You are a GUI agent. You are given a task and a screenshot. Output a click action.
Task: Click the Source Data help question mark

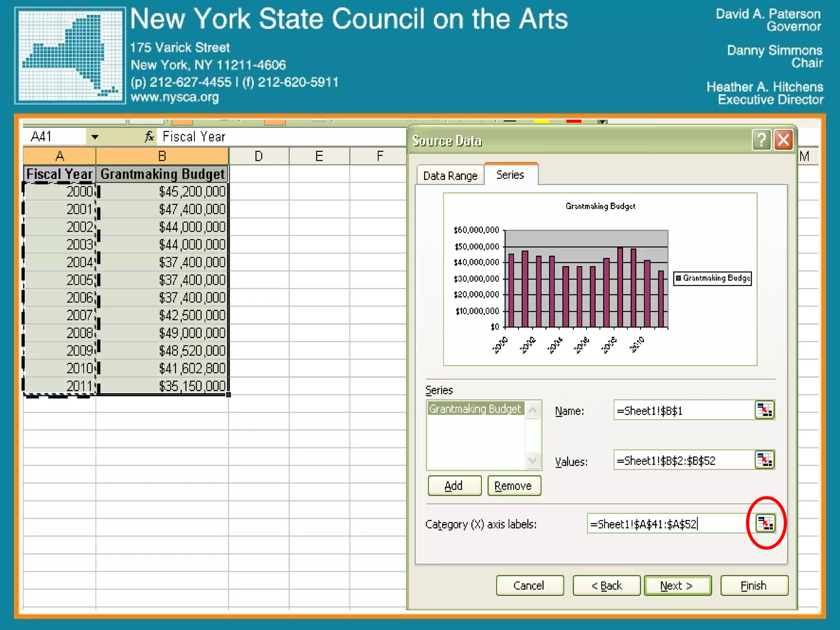(761, 140)
